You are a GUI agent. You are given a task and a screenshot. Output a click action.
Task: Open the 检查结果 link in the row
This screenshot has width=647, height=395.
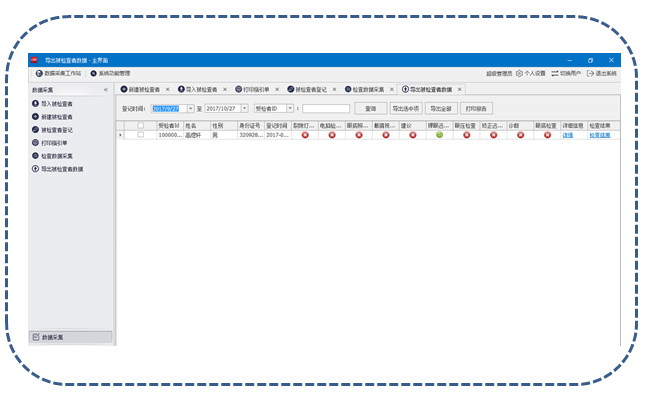[x=600, y=135]
